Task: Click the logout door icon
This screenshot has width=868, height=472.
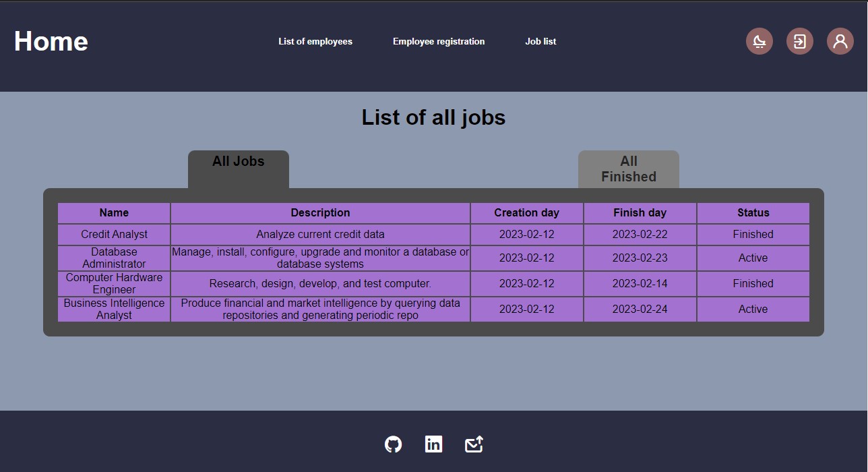Action: coord(800,41)
